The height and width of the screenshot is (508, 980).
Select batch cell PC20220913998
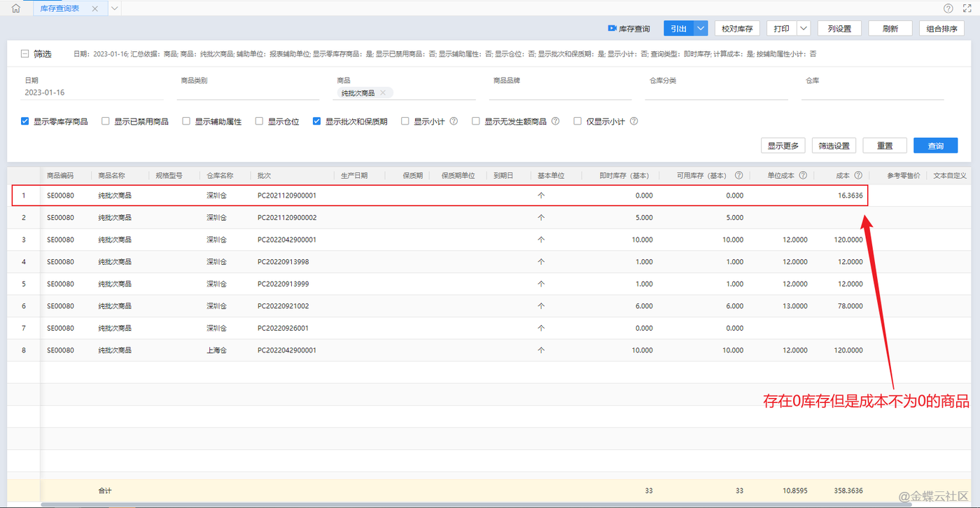tap(283, 261)
